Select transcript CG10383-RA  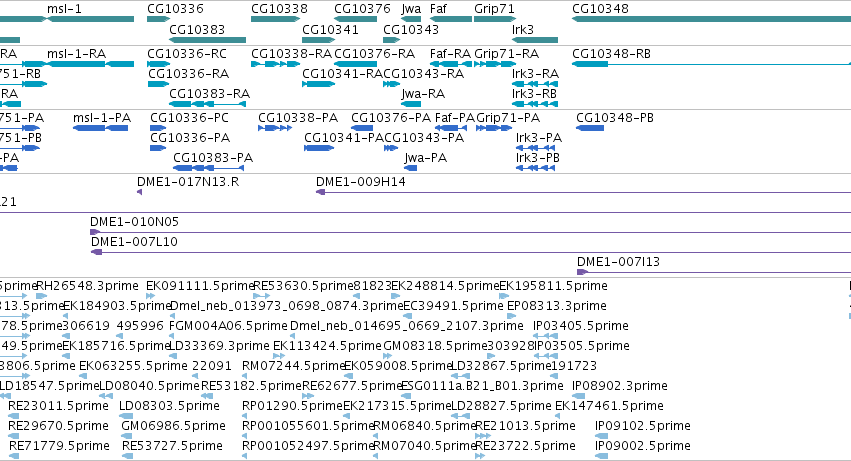point(207,104)
